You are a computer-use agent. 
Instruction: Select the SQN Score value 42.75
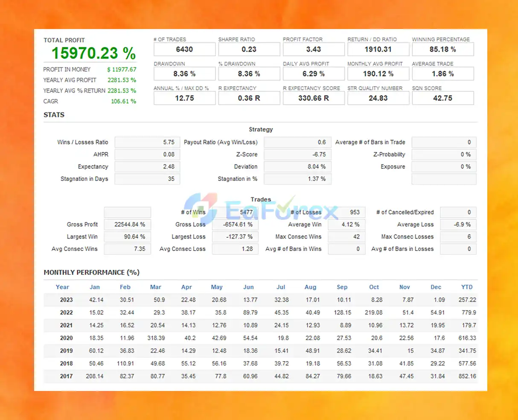[x=442, y=98]
